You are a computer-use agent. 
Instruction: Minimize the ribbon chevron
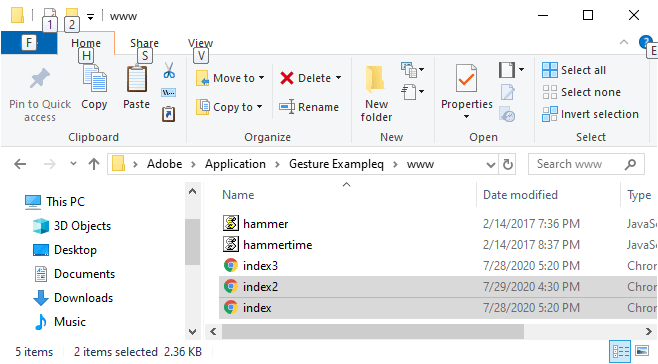624,42
